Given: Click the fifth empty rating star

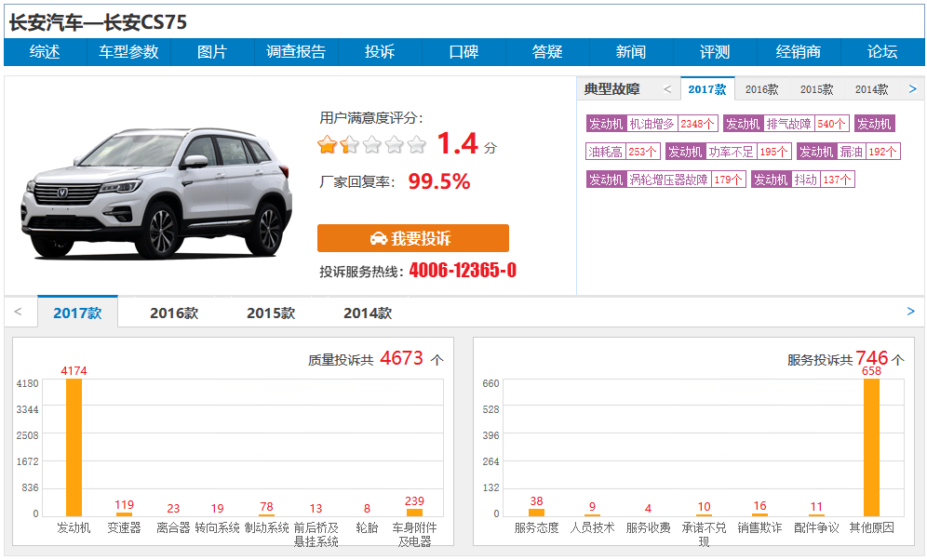Looking at the screenshot, I should (x=417, y=144).
